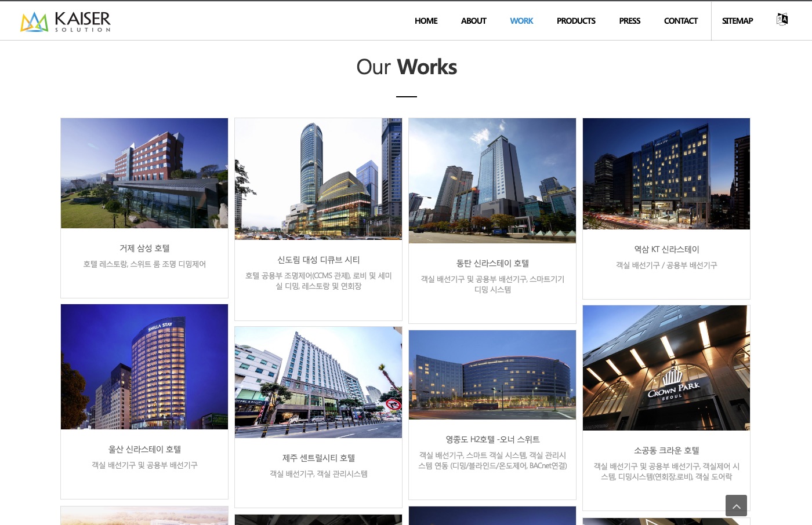Navigate to PRESS section

tap(629, 21)
